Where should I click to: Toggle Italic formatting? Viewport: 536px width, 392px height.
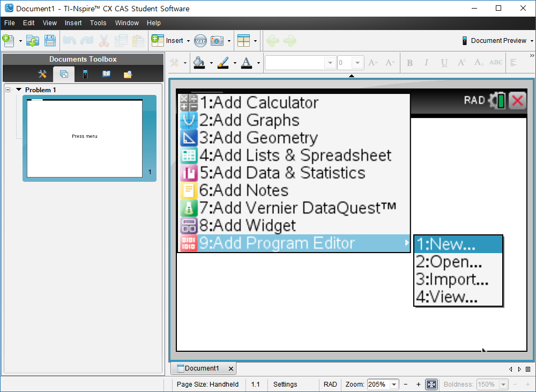coord(426,63)
